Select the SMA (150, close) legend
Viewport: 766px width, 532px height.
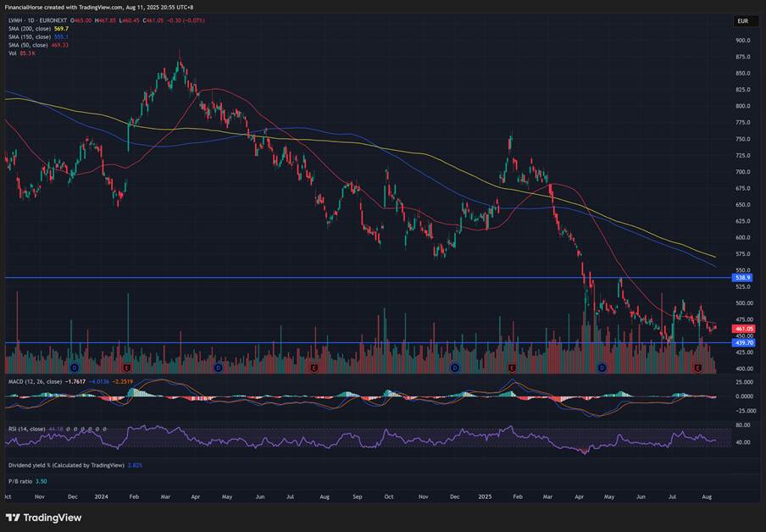30,36
